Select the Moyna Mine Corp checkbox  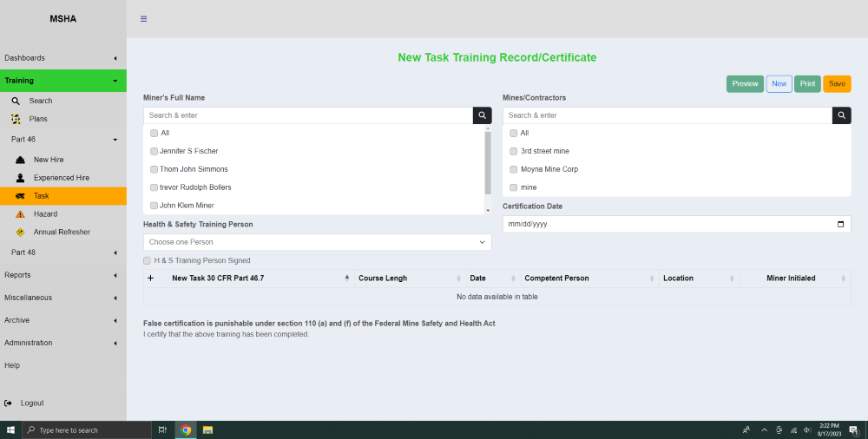(x=513, y=169)
